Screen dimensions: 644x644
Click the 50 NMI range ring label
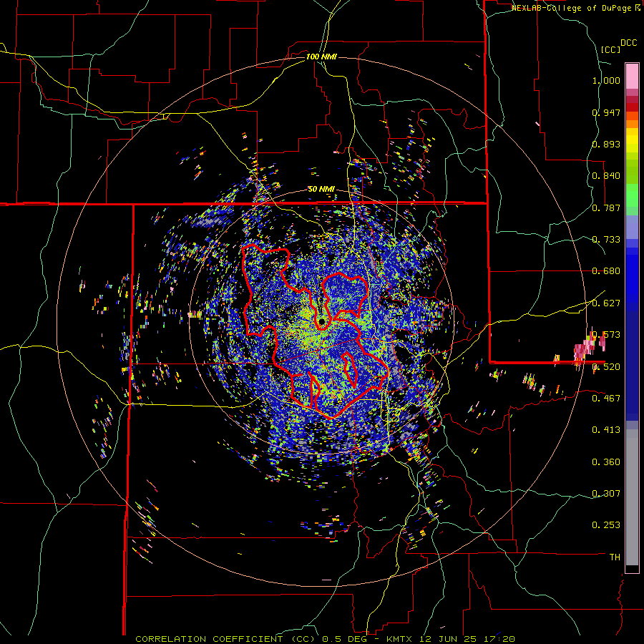[321, 189]
